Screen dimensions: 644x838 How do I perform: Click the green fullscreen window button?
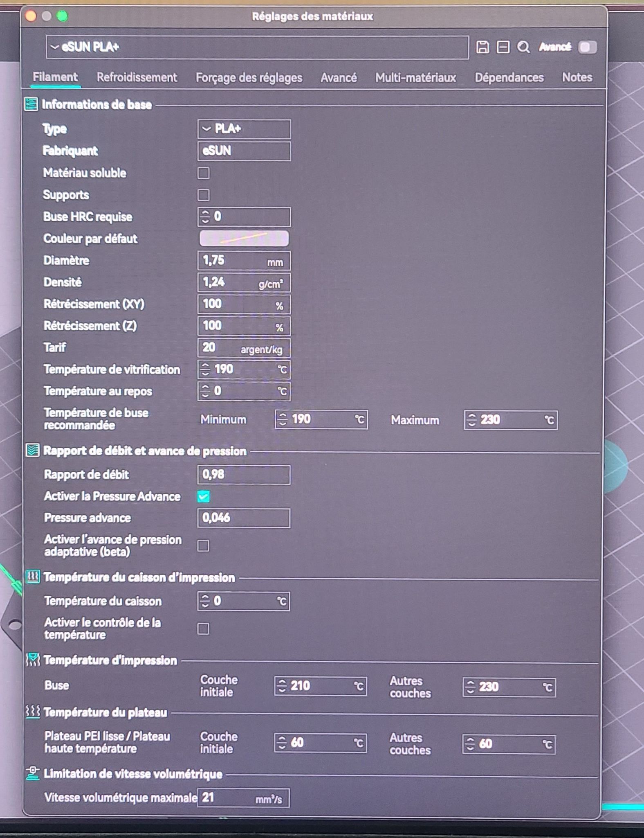62,16
